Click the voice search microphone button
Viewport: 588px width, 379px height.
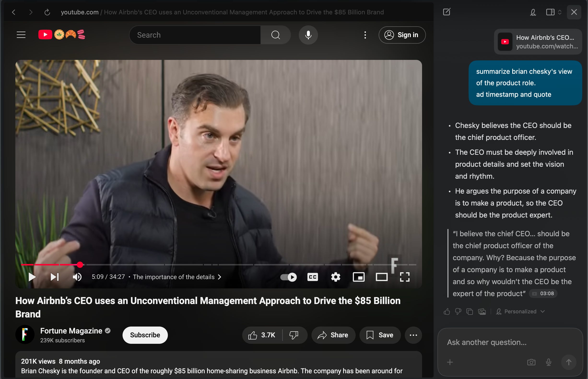point(308,35)
